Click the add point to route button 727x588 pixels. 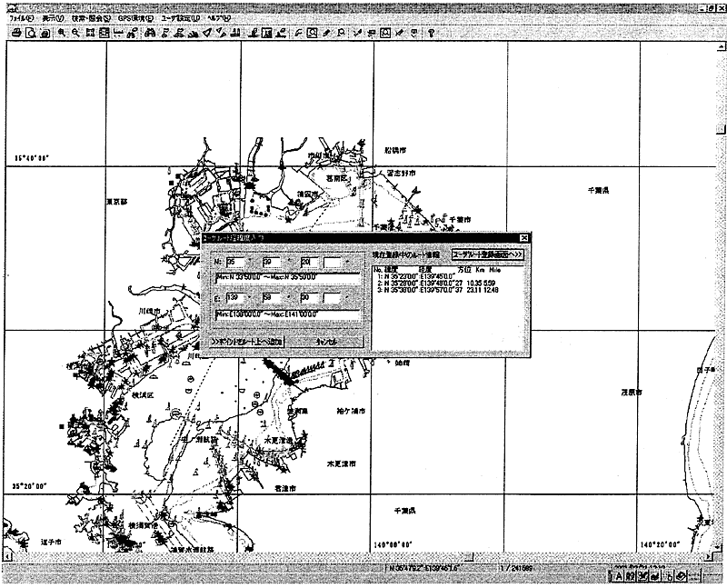246,342
